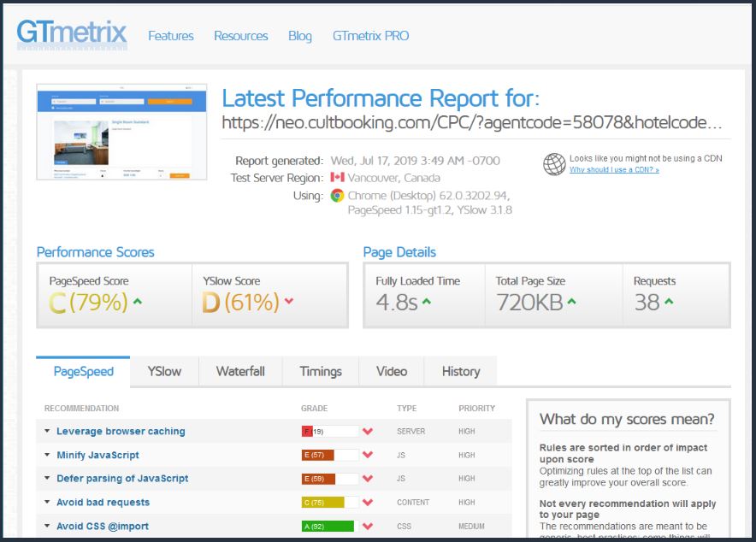
Task: Click the Total Page Size 720KB value
Action: click(529, 303)
